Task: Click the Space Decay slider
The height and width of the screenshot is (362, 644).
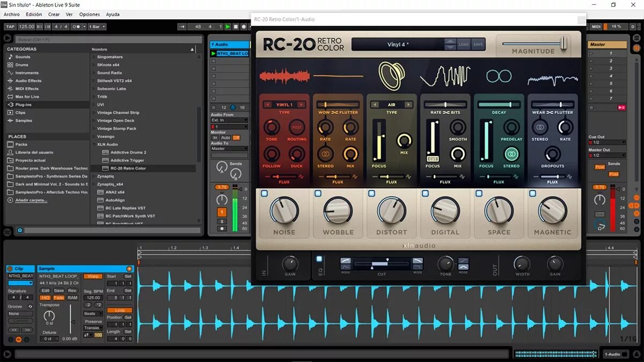Action: (499, 105)
